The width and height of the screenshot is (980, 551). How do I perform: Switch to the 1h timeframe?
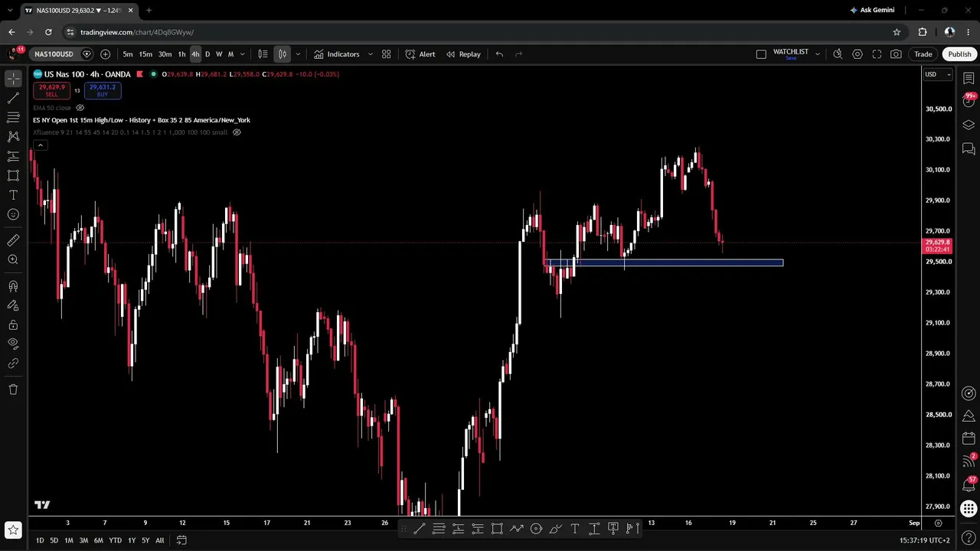tap(181, 54)
